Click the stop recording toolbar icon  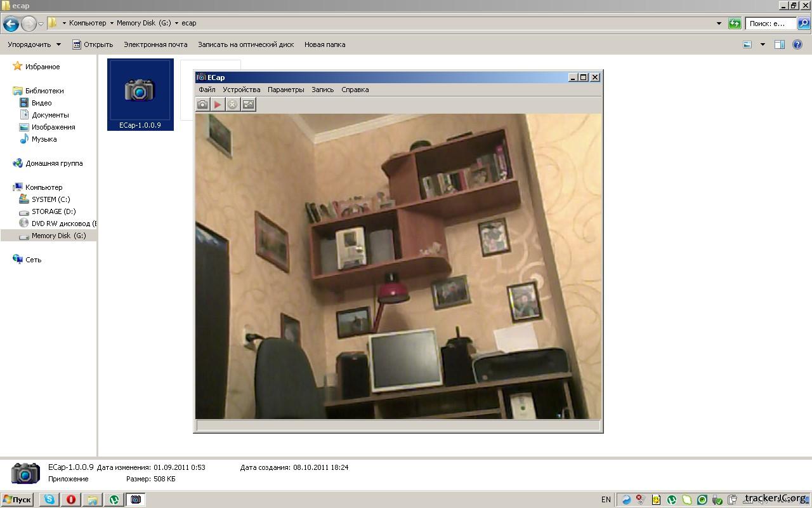[233, 104]
